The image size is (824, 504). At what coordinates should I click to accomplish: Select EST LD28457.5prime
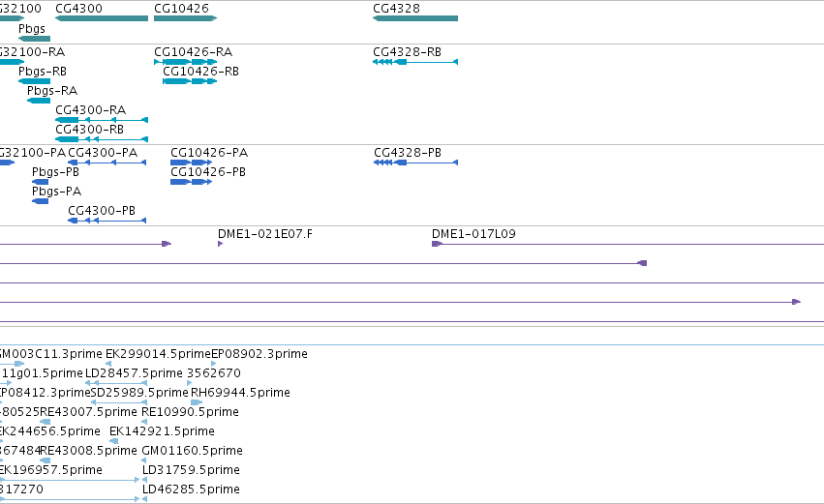(116, 383)
